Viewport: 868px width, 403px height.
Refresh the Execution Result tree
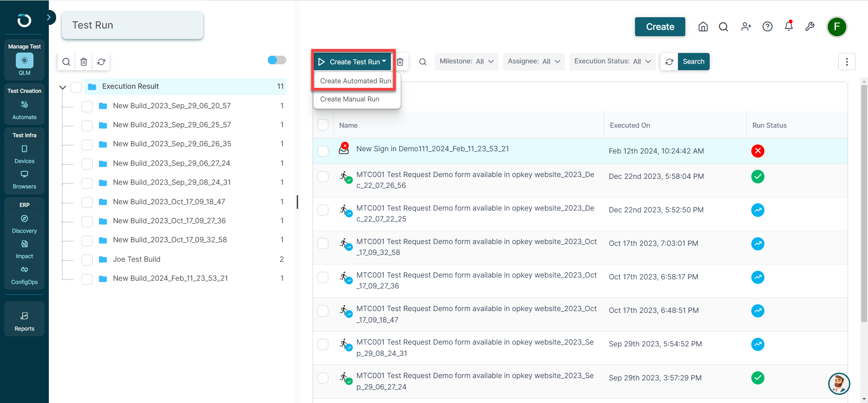101,62
